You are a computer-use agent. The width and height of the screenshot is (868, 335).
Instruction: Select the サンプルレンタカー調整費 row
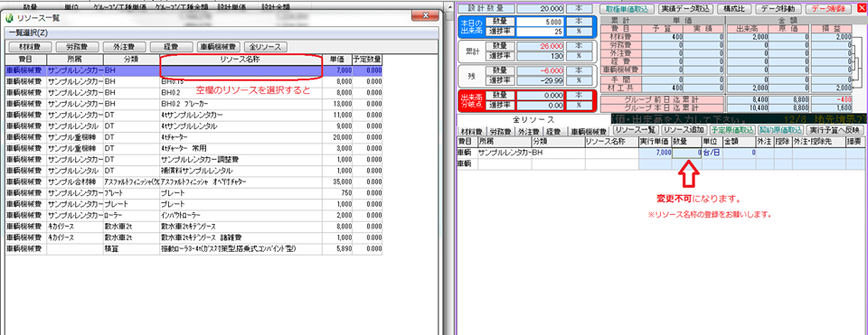coord(193,159)
